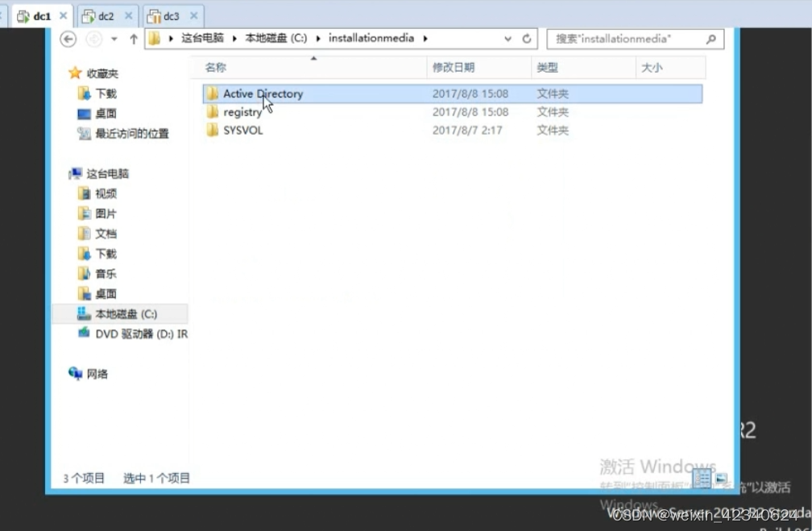Click the DVD drive icon
812x531 pixels.
point(84,333)
